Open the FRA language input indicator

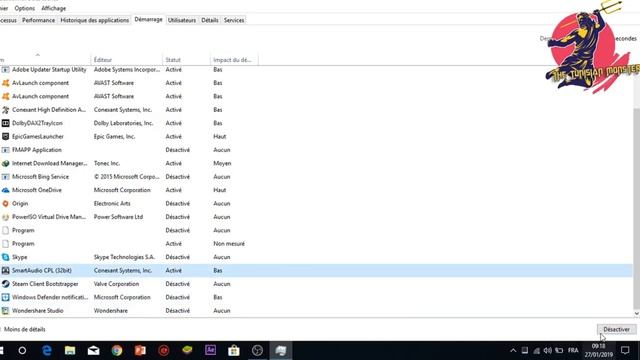pyautogui.click(x=573, y=351)
